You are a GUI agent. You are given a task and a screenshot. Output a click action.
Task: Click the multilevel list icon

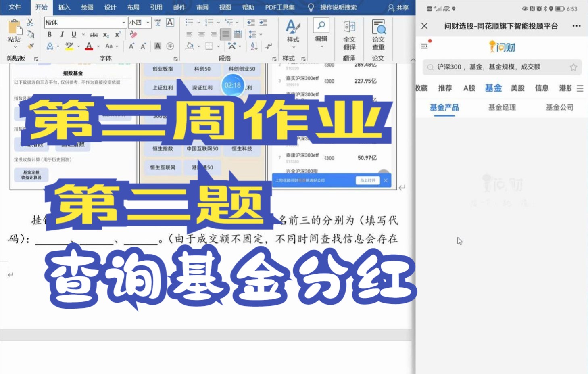(x=229, y=23)
